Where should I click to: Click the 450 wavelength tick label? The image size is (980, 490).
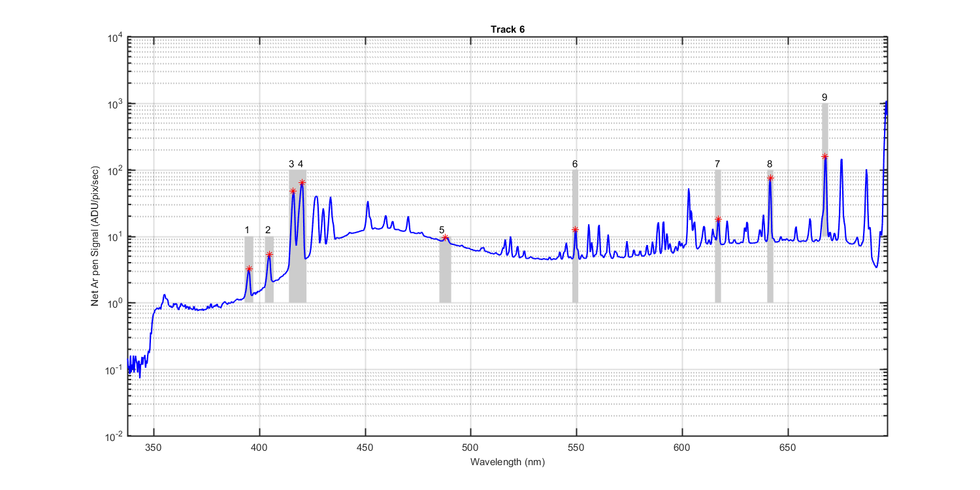coord(365,448)
